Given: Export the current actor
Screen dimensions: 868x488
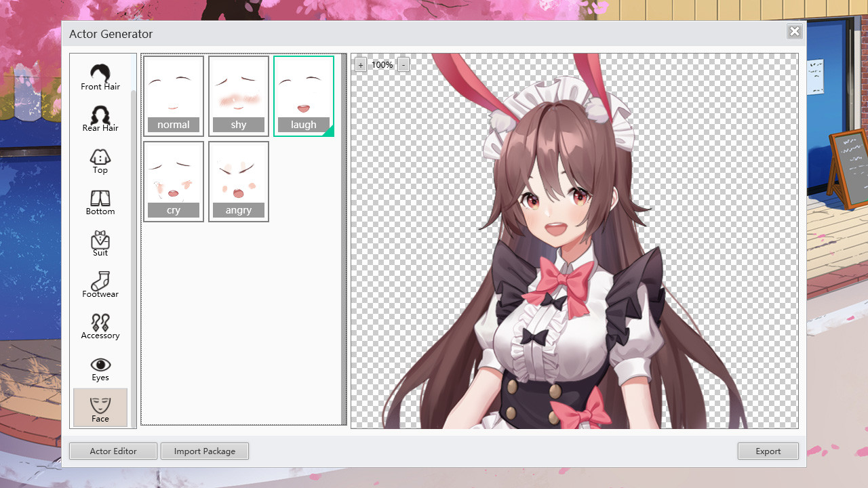Looking at the screenshot, I should [x=768, y=451].
